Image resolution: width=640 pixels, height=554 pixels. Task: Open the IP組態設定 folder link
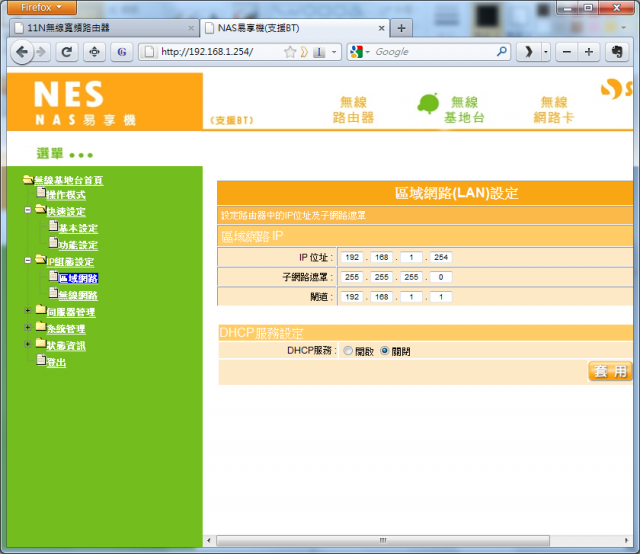coord(70,262)
